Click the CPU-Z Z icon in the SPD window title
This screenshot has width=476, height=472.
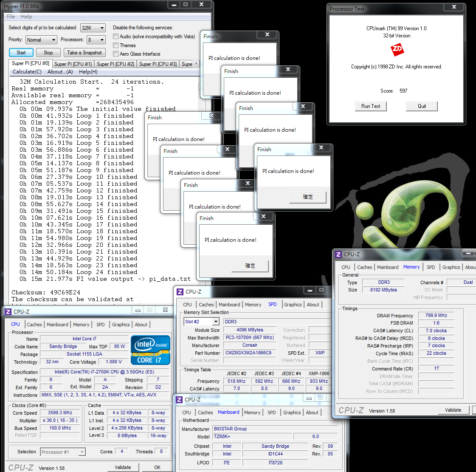tap(180, 292)
